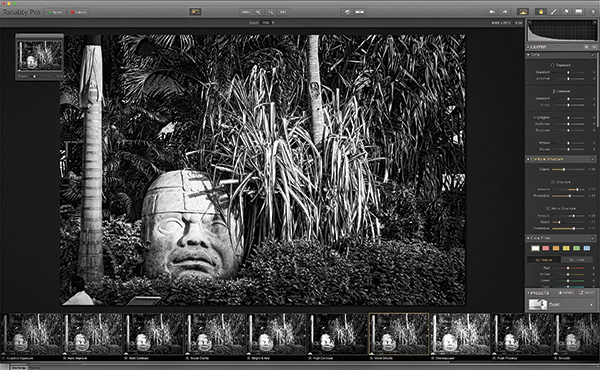
Task: Collapse the Tone section
Action: coord(528,55)
